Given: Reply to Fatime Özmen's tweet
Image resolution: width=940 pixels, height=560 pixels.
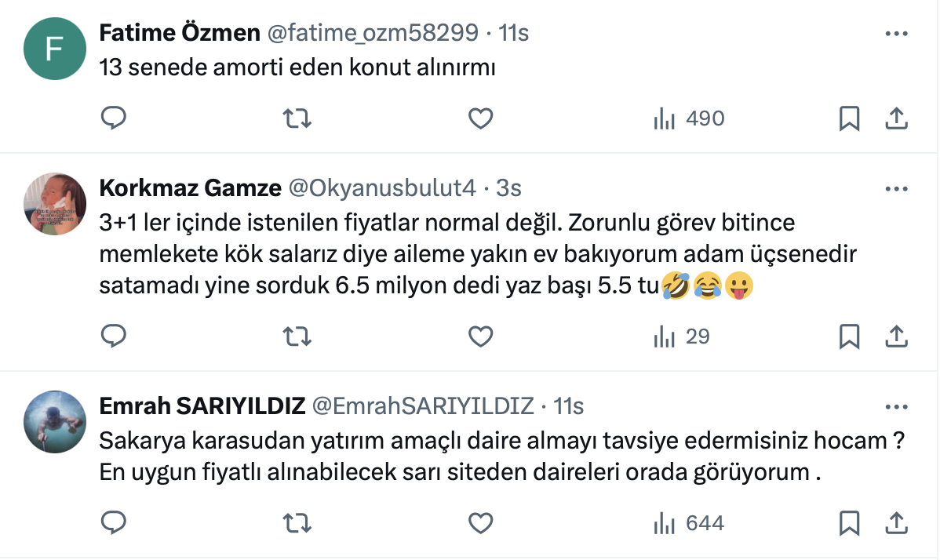Looking at the screenshot, I should tap(114, 118).
